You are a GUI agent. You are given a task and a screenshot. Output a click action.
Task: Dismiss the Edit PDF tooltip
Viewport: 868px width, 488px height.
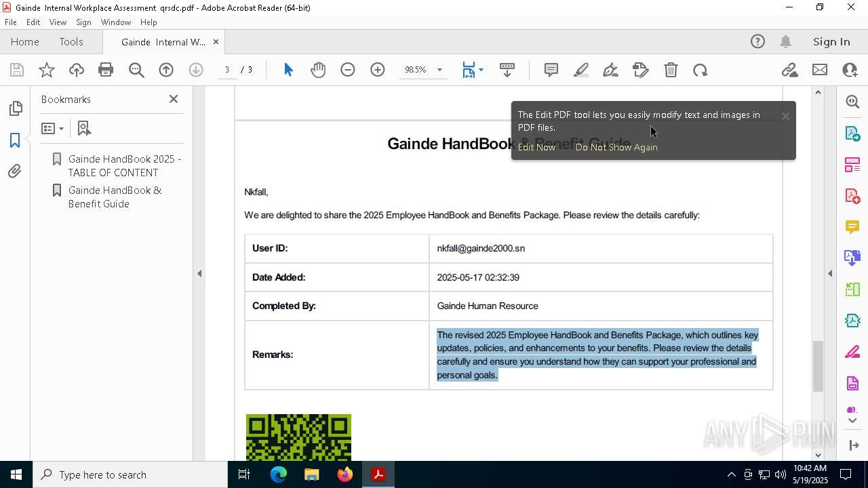point(785,117)
